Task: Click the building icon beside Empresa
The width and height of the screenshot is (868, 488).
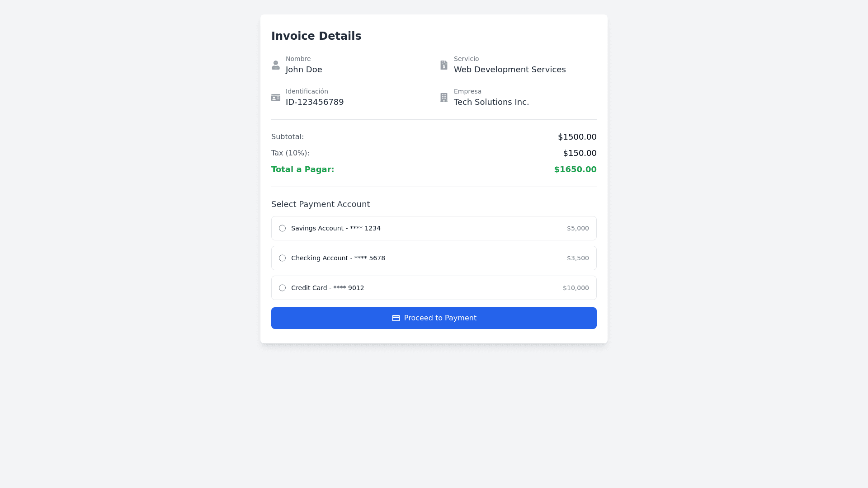Action: tap(444, 98)
